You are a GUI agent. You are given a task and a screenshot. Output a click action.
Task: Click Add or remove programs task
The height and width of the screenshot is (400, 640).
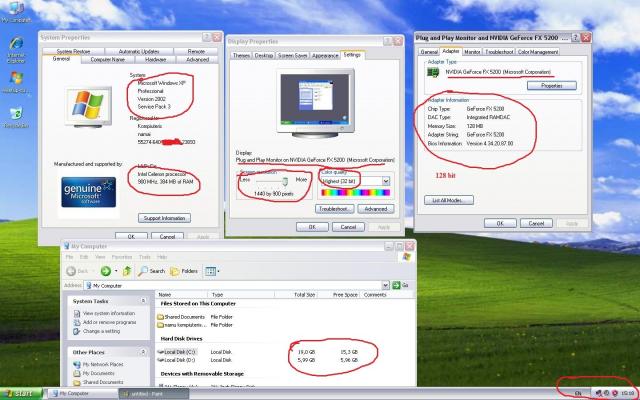click(105, 322)
